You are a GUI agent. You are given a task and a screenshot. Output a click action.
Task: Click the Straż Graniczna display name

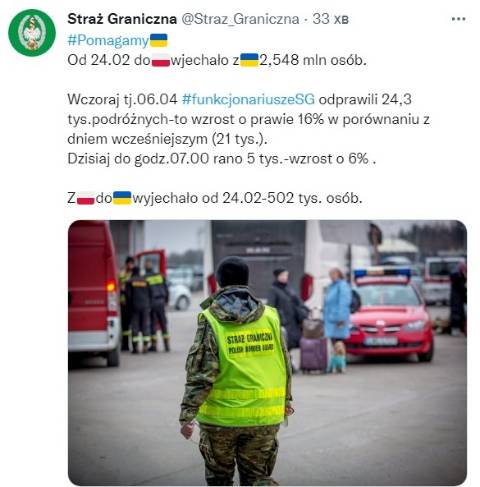pos(122,19)
